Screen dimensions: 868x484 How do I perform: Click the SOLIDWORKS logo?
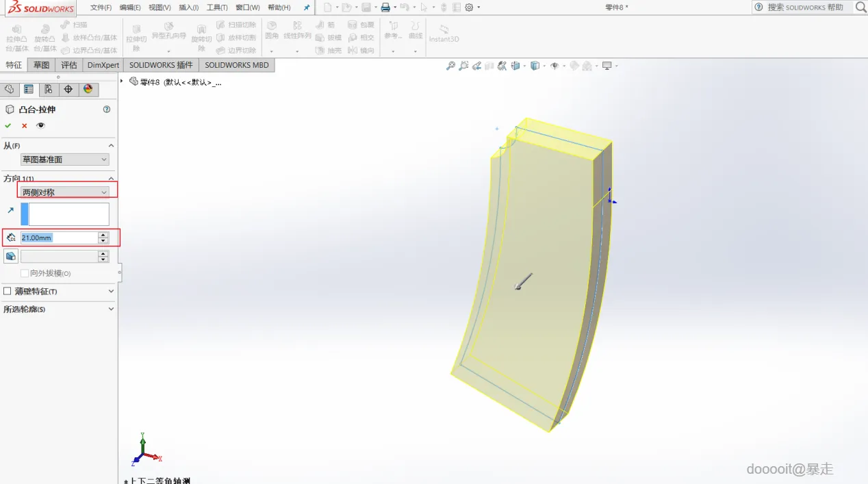(x=40, y=8)
